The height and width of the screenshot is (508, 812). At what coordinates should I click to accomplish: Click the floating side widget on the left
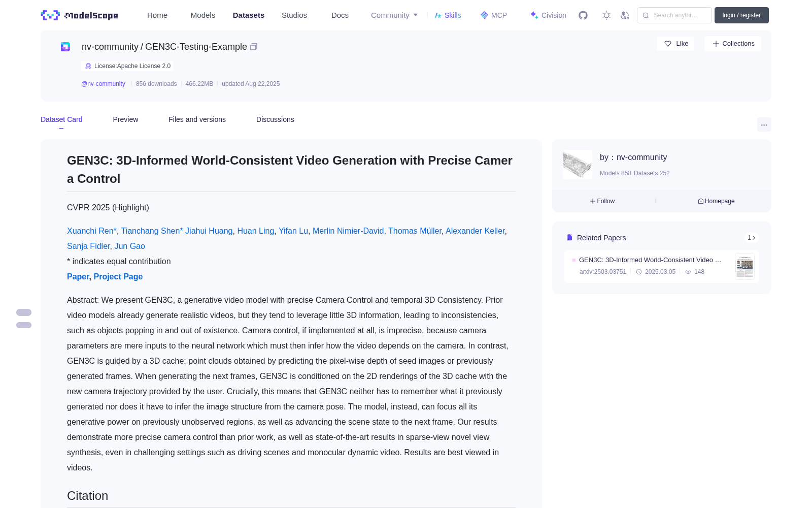pos(24,319)
